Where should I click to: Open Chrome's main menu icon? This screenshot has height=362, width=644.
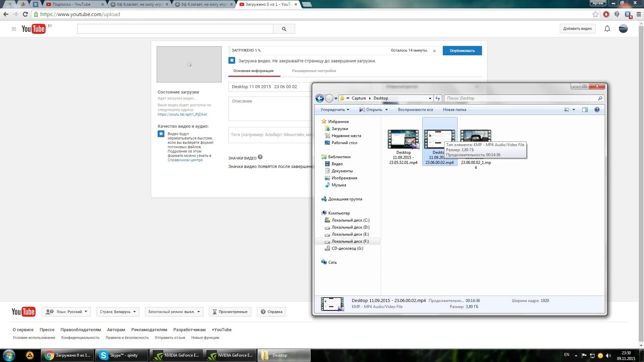click(639, 14)
